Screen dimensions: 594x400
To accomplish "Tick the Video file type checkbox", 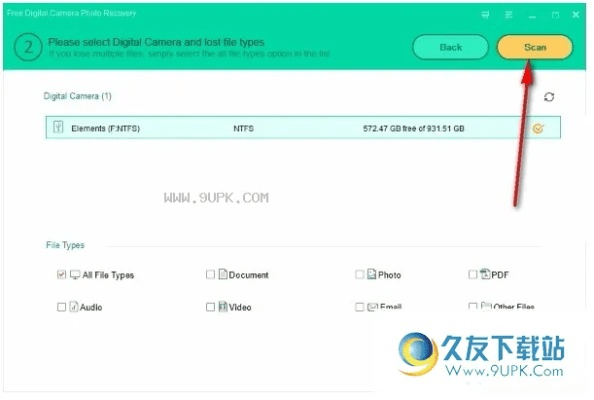I will (210, 307).
